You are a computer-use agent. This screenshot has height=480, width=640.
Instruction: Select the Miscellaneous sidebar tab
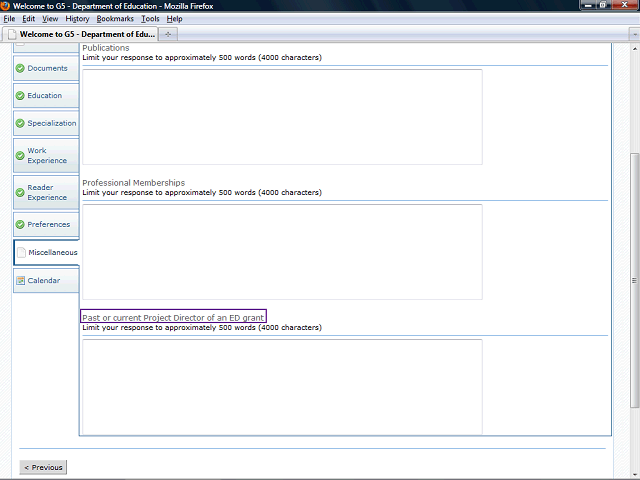(x=47, y=252)
